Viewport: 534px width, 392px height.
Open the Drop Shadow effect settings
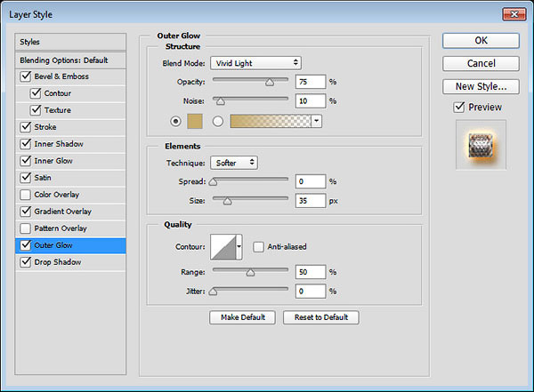coord(58,262)
